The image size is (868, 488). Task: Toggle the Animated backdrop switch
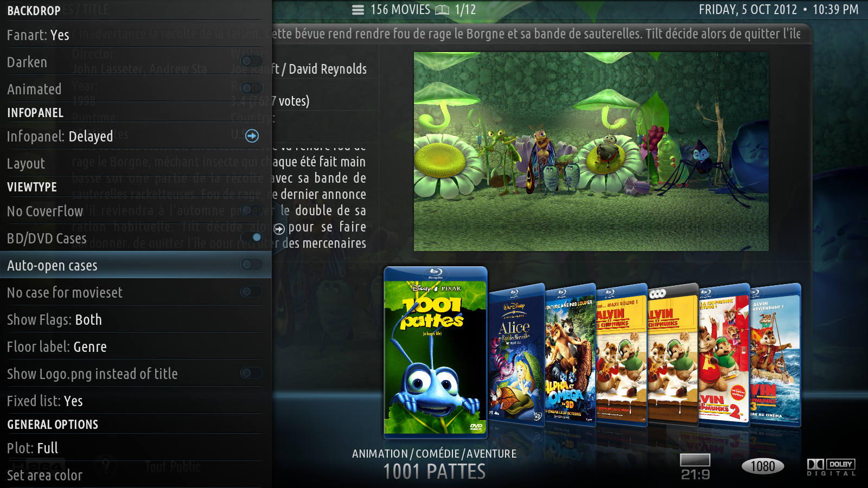pyautogui.click(x=251, y=88)
